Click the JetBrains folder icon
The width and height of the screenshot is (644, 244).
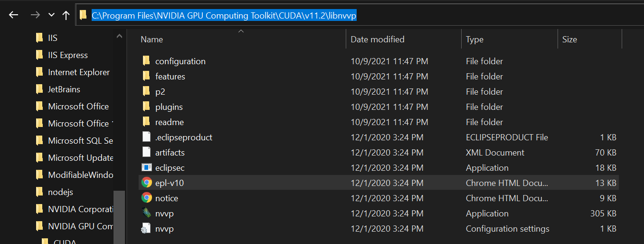click(x=39, y=89)
